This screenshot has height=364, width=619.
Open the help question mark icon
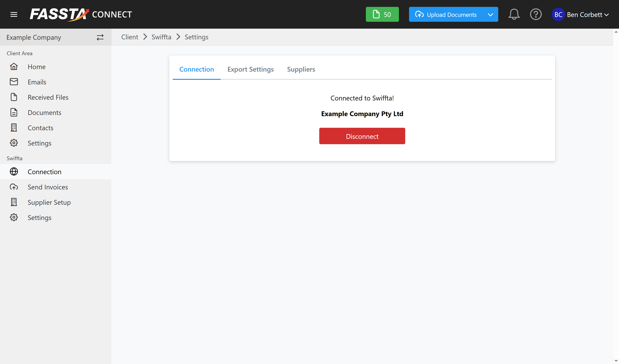tap(536, 15)
